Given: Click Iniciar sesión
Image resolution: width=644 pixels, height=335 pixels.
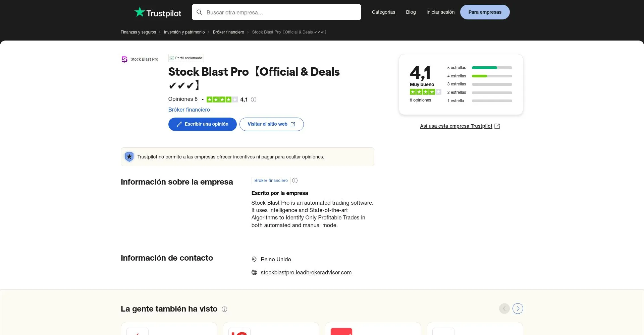Looking at the screenshot, I should point(440,12).
